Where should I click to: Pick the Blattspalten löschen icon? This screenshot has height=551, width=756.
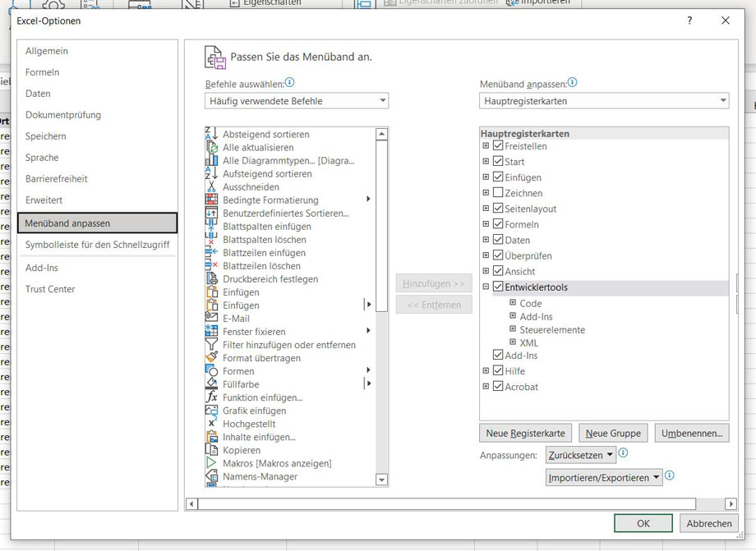[x=211, y=240]
